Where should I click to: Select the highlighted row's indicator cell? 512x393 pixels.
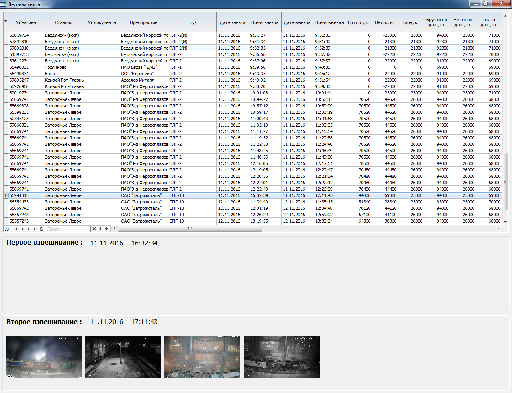[x=6, y=195]
